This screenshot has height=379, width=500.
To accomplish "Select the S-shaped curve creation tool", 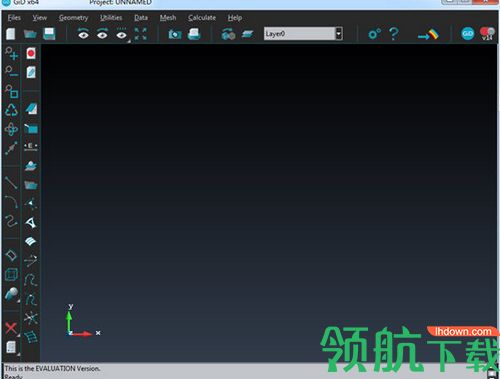I will [x=11, y=221].
